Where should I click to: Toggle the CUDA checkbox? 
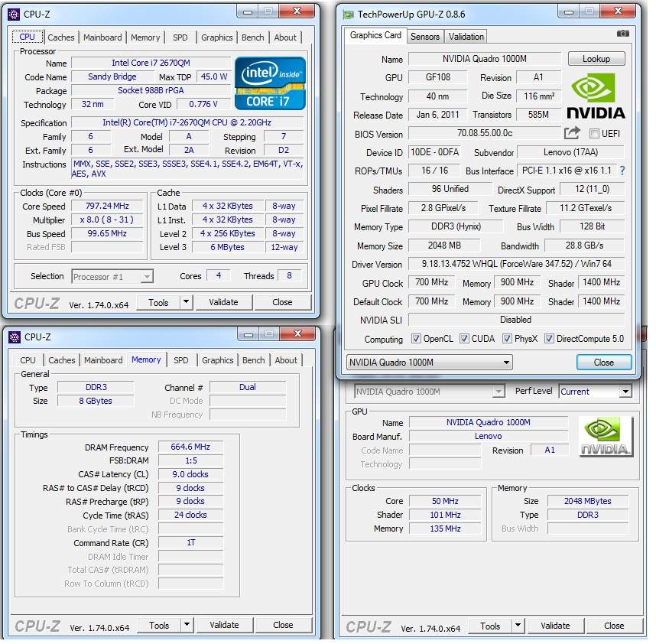click(464, 339)
